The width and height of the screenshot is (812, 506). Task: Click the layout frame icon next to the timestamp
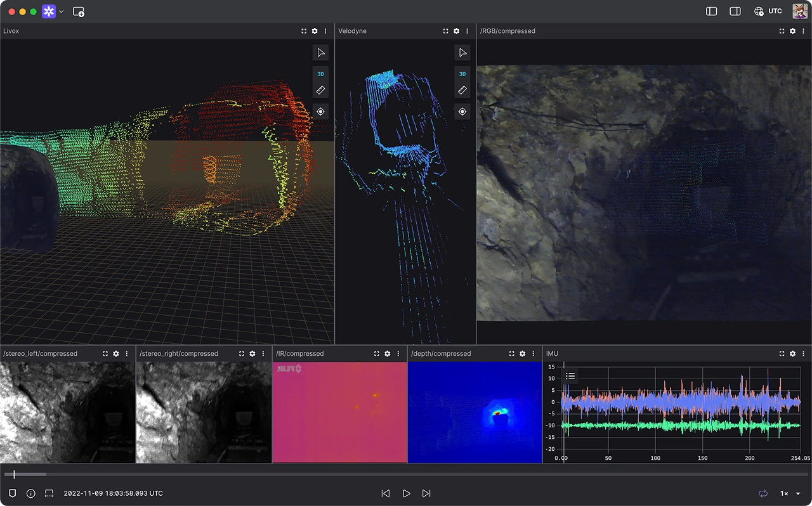coord(49,493)
